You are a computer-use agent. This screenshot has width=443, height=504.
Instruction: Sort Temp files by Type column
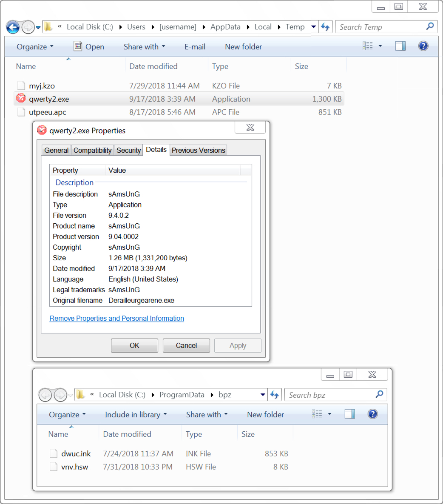[x=220, y=66]
